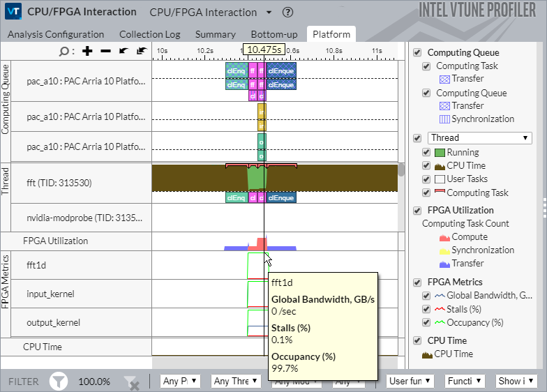
Task: Click the zoom out minus icon
Action: click(105, 51)
